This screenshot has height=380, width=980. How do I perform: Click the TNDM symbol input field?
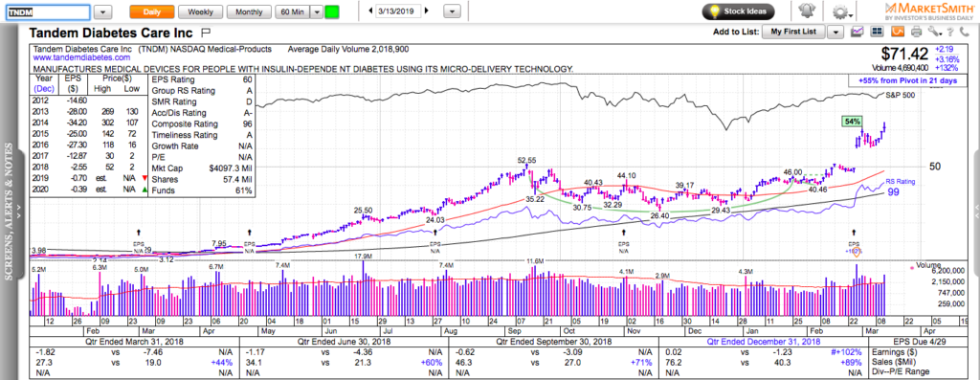[48, 11]
